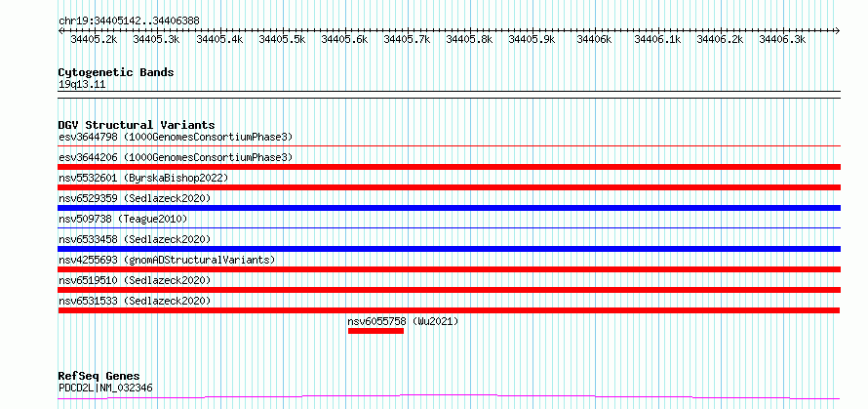Click the DGV Structural Variants track title

coord(137,125)
